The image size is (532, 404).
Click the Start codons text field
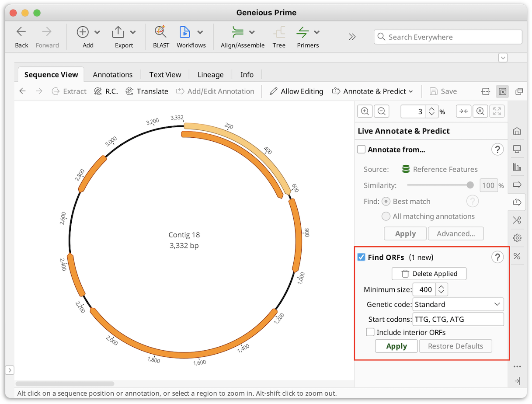(458, 319)
